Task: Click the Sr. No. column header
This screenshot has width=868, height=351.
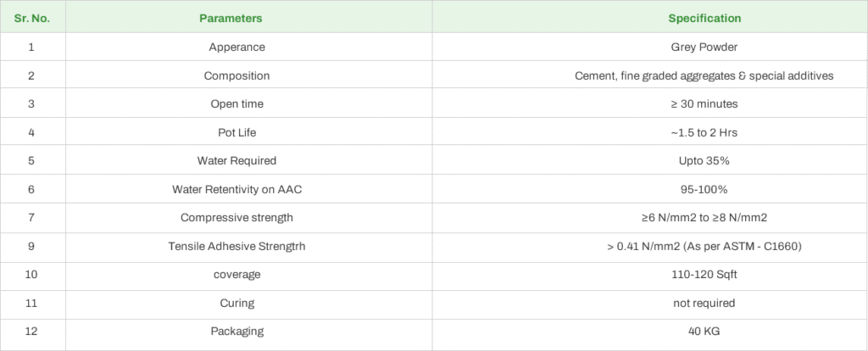Action: pos(31,18)
